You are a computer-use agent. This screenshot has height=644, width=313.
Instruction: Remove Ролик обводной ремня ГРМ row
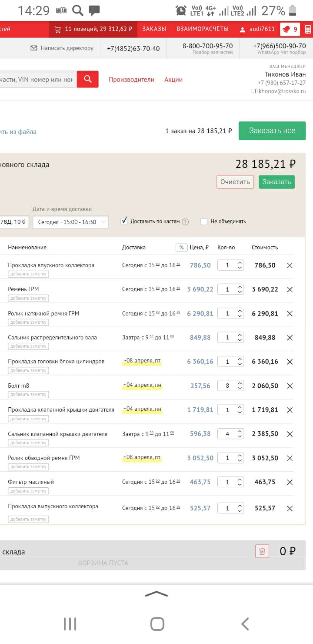(x=290, y=458)
